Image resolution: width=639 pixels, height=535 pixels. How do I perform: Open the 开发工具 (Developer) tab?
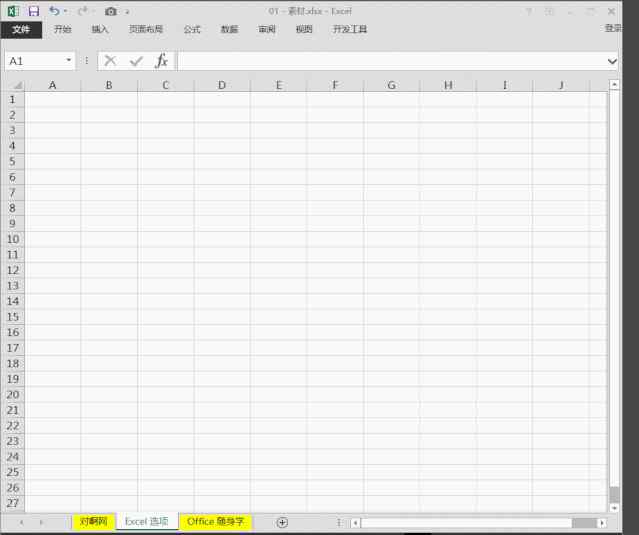[350, 29]
